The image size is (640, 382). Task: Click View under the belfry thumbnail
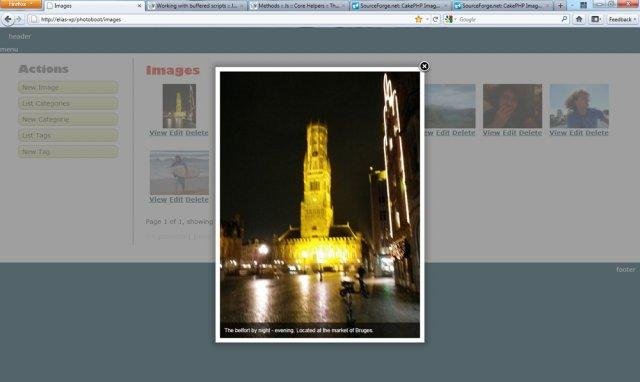(158, 133)
